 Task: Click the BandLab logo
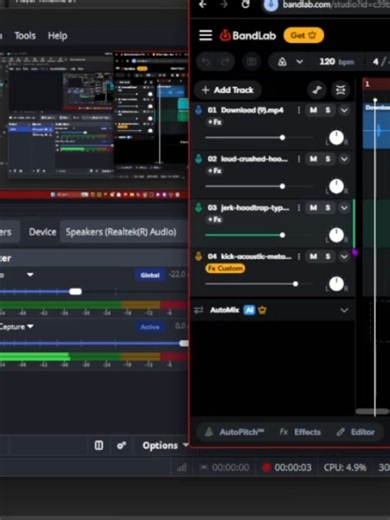tap(248, 35)
